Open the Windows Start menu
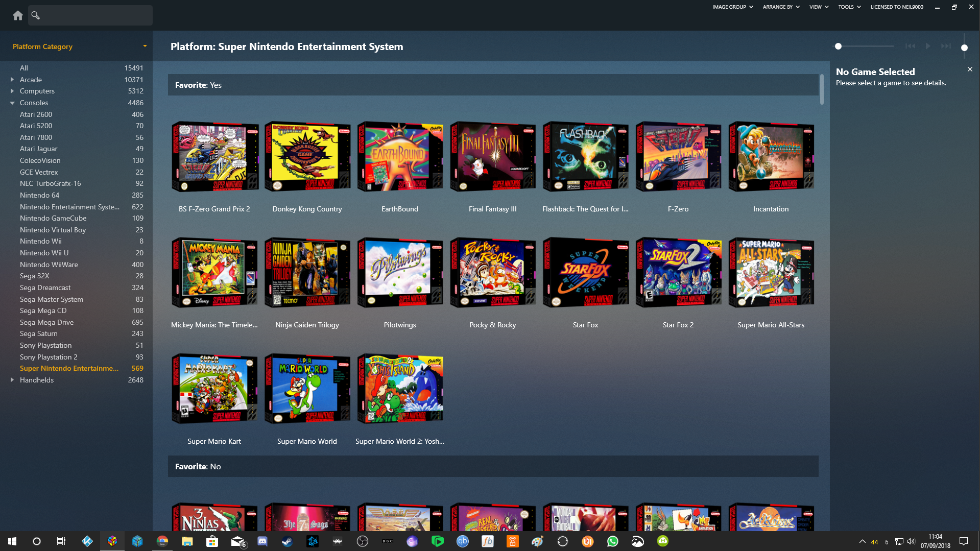The width and height of the screenshot is (980, 551). coord(12,541)
